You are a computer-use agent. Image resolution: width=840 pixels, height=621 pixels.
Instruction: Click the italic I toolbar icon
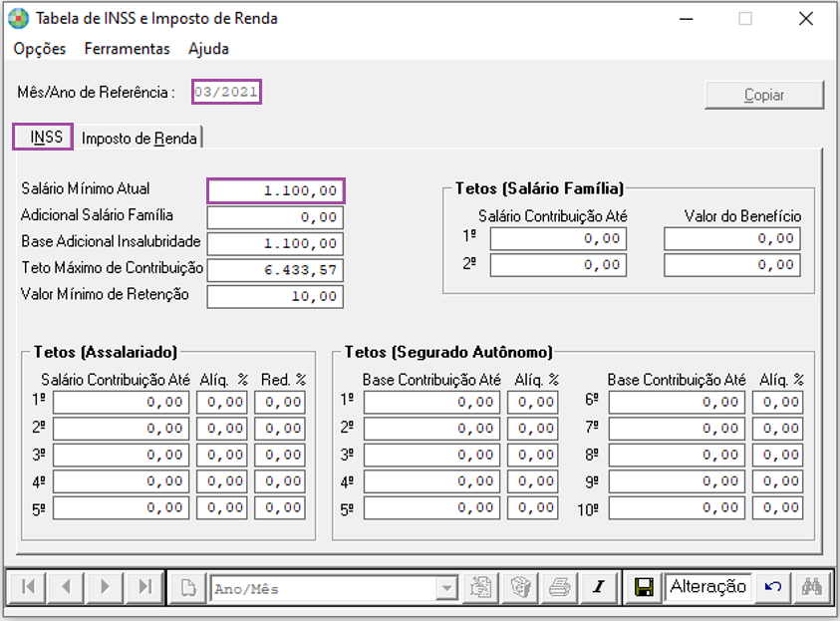click(598, 587)
